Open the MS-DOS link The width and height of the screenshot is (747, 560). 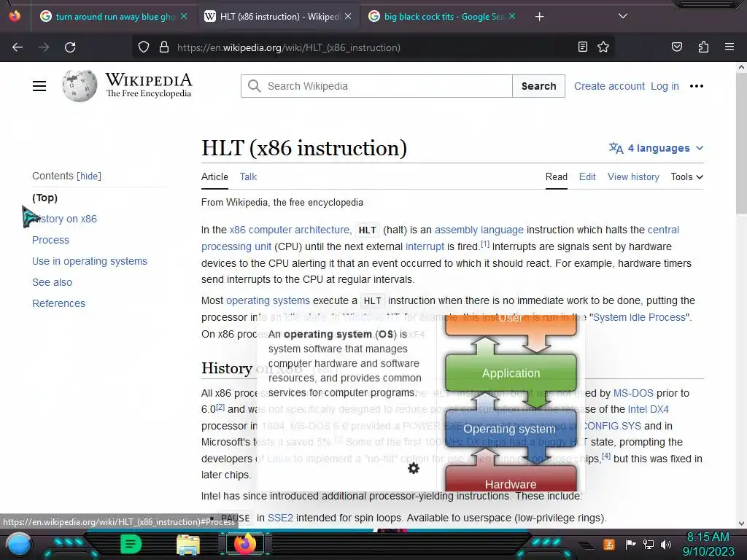(x=633, y=393)
